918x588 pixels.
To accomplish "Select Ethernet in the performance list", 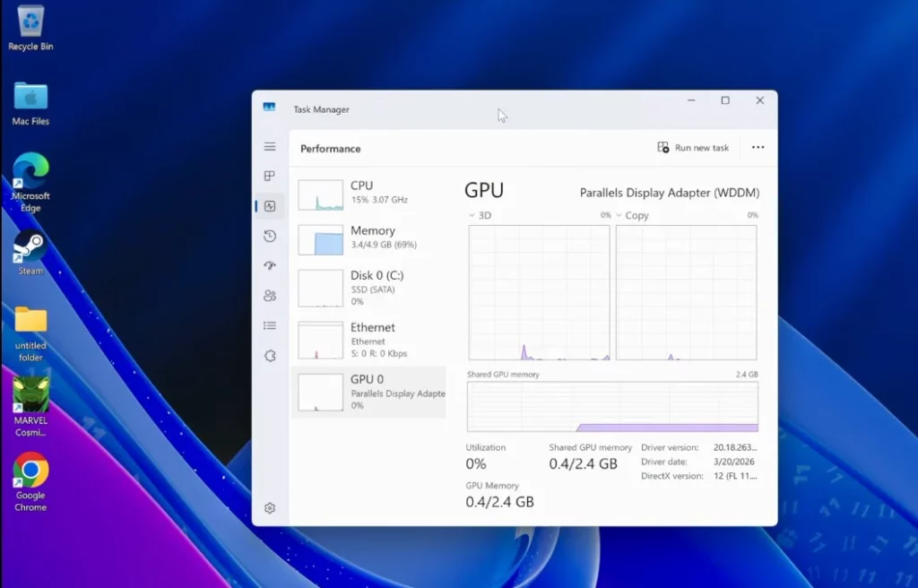I will point(368,340).
